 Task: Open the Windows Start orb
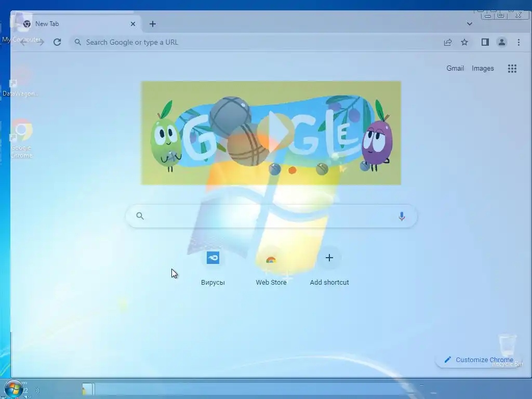pos(14,389)
